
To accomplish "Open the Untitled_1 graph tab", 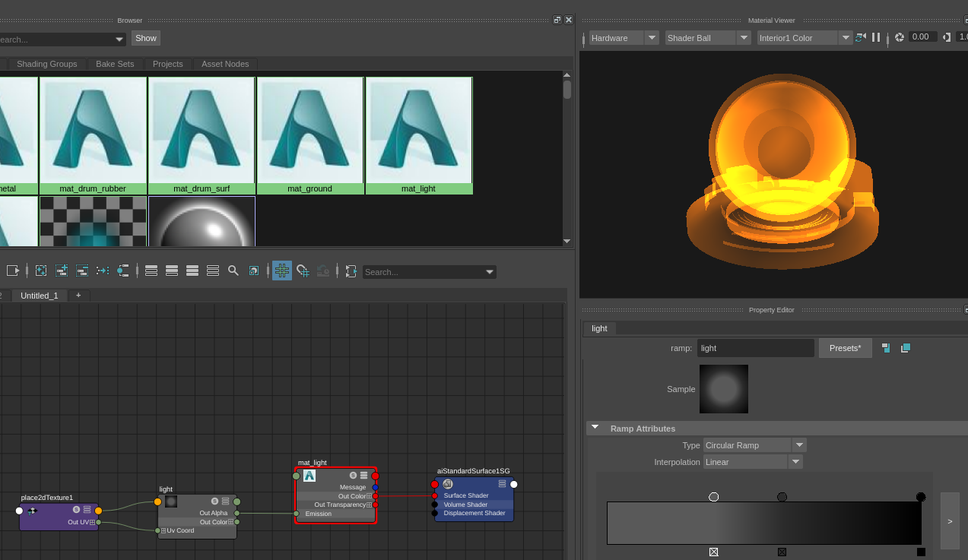I will [40, 296].
